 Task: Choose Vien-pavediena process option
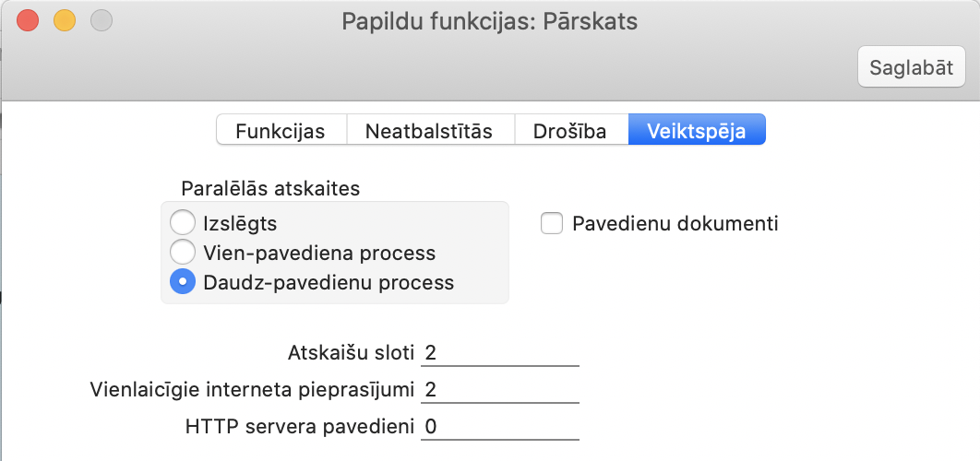click(x=183, y=252)
